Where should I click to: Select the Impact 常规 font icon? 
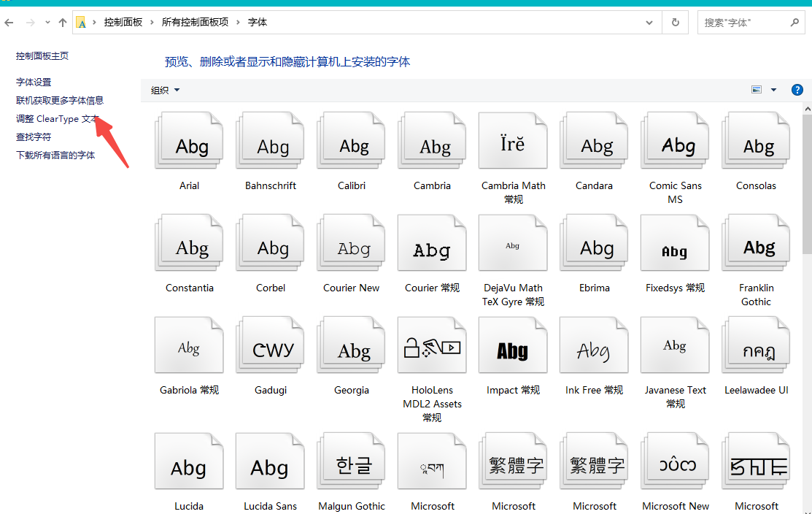pyautogui.click(x=513, y=345)
